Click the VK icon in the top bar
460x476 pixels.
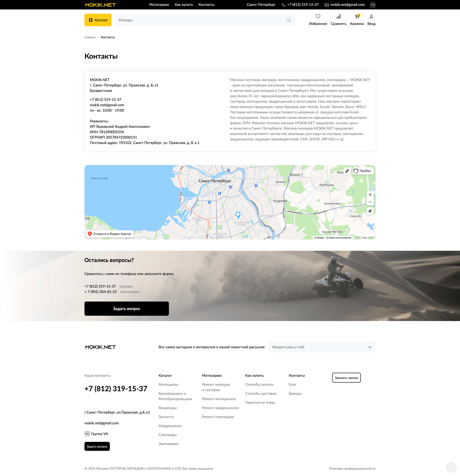point(373,5)
